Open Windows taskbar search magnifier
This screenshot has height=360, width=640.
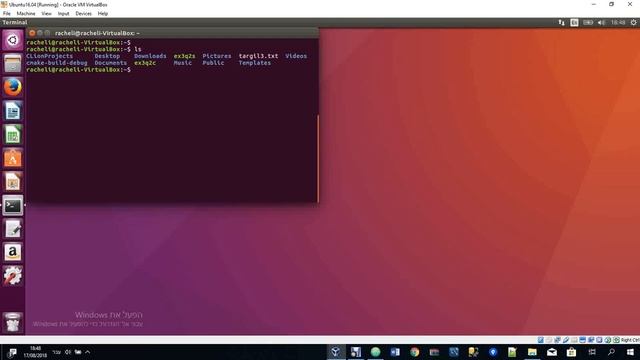pos(611,352)
